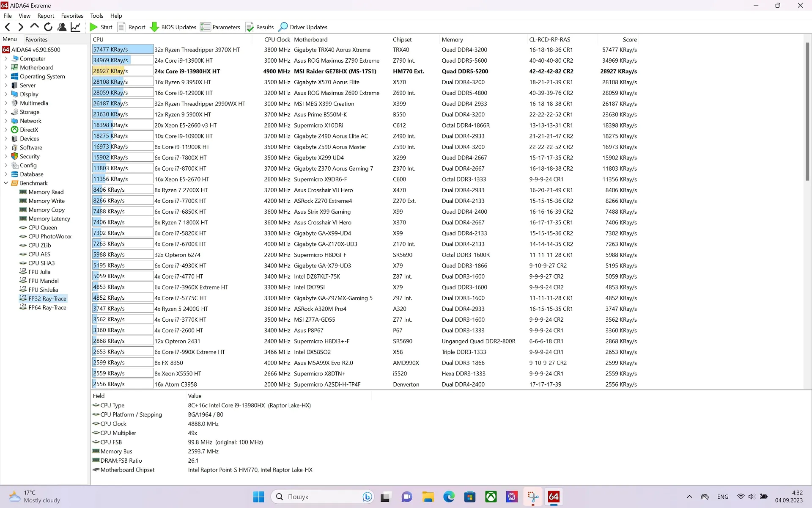Click the Forward navigation arrow
The height and width of the screenshot is (508, 812).
(21, 27)
